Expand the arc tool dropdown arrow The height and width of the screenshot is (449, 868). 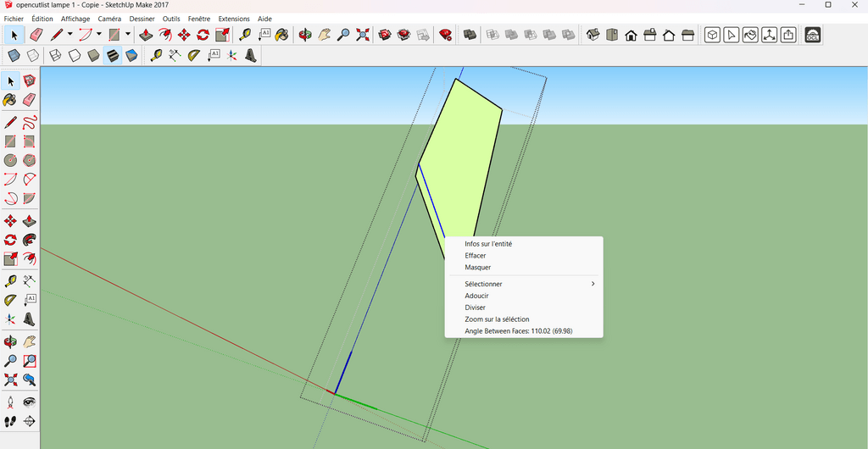(98, 35)
